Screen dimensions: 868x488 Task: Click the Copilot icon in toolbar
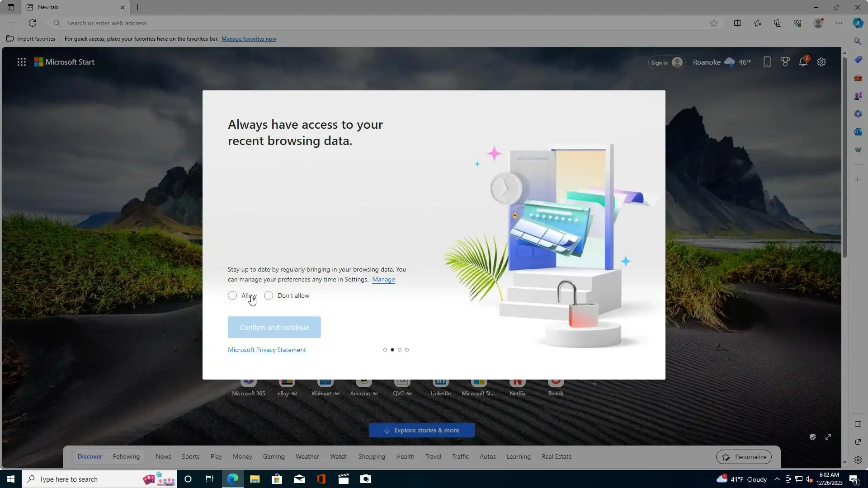(858, 23)
